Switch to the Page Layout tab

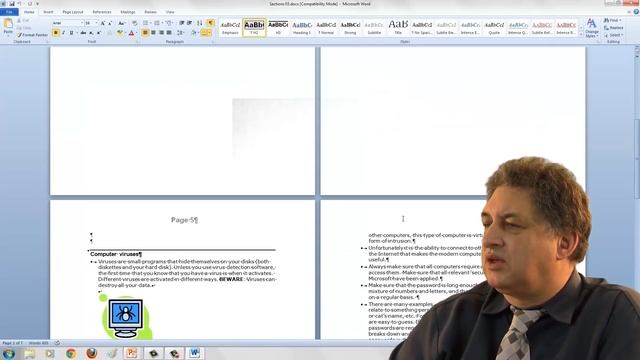click(73, 12)
